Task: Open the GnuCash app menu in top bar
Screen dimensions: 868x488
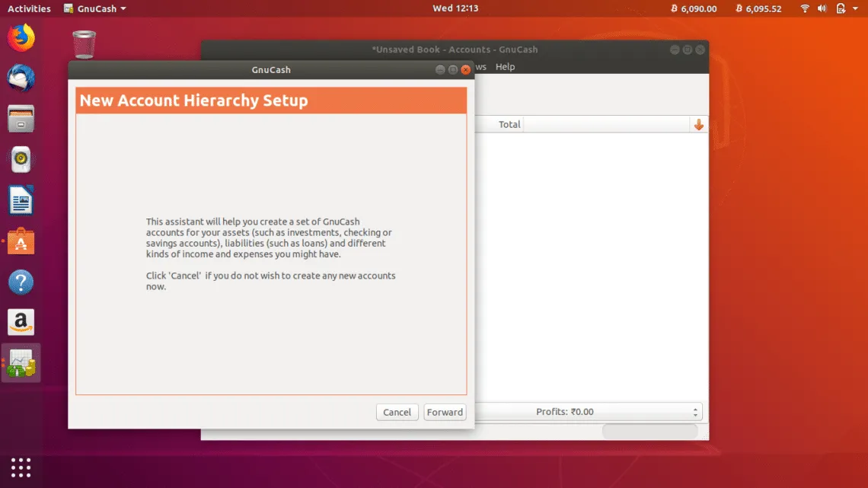Action: (x=95, y=9)
